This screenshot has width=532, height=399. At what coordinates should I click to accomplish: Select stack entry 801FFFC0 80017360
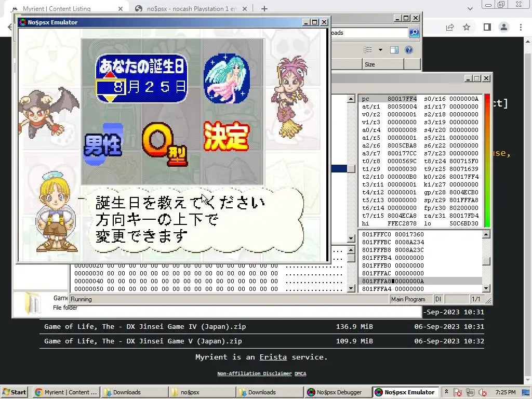(x=393, y=234)
